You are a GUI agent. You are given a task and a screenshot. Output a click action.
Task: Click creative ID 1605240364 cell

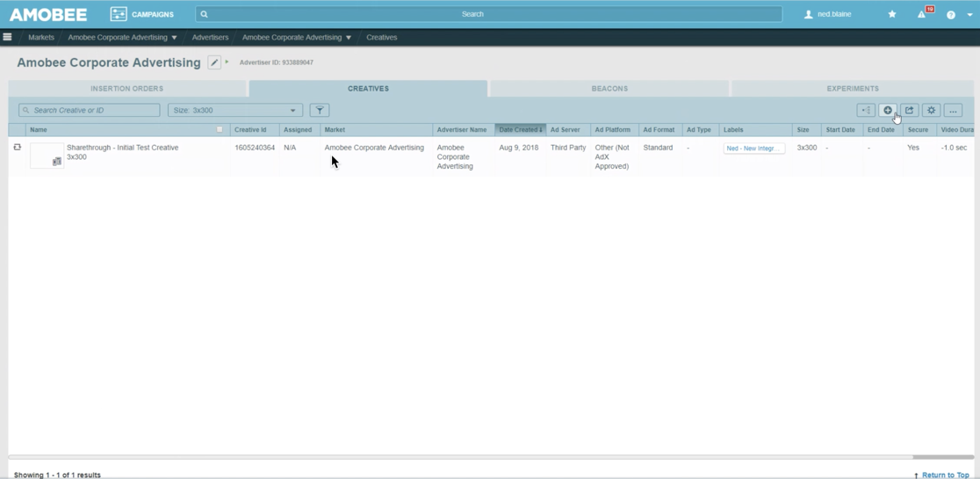255,148
